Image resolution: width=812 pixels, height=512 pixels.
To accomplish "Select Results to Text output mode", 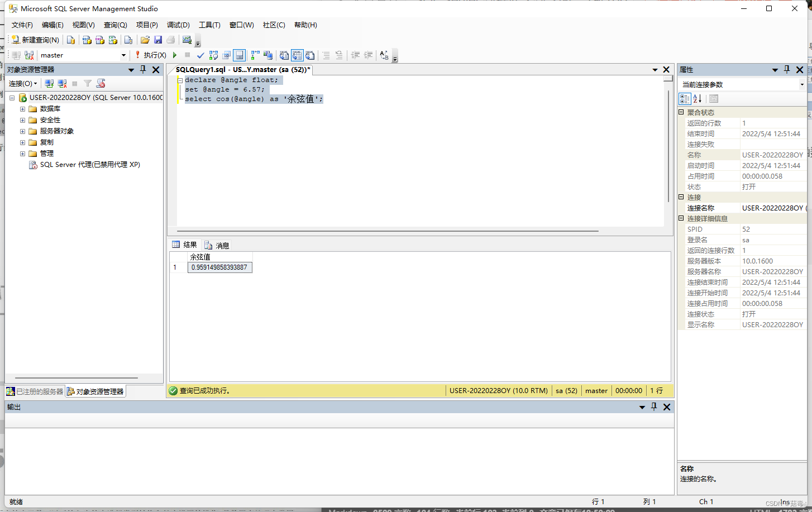I will click(x=284, y=55).
